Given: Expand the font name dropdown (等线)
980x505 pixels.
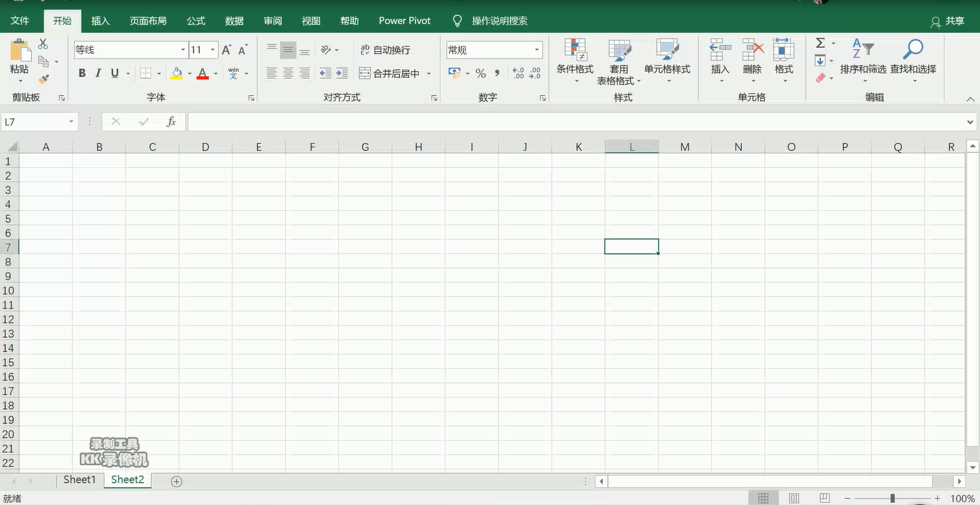Looking at the screenshot, I should [x=183, y=50].
